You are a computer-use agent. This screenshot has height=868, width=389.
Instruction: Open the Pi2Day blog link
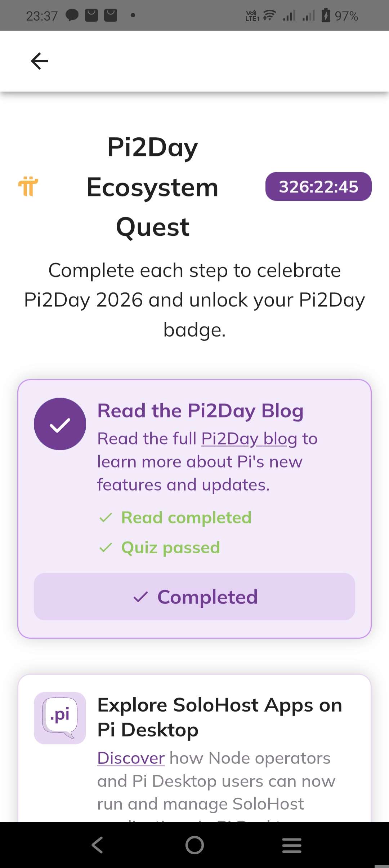249,439
